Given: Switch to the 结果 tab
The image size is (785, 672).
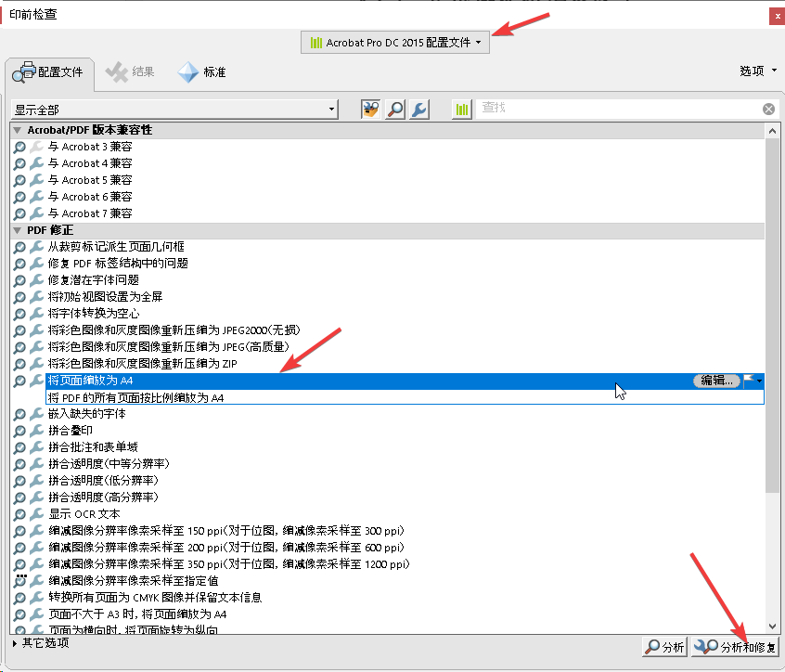Looking at the screenshot, I should (131, 72).
